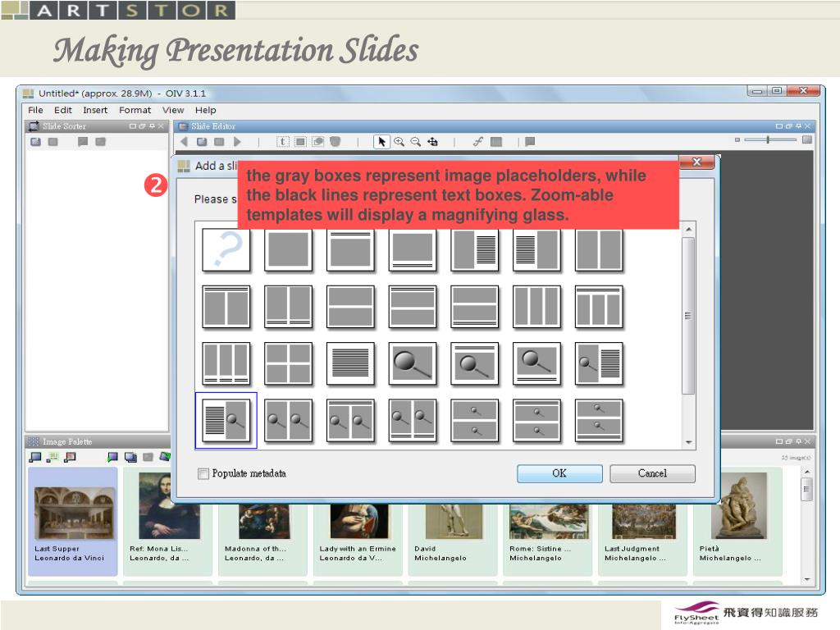Open the Edit menu
Image resolution: width=840 pixels, height=630 pixels.
[x=62, y=110]
